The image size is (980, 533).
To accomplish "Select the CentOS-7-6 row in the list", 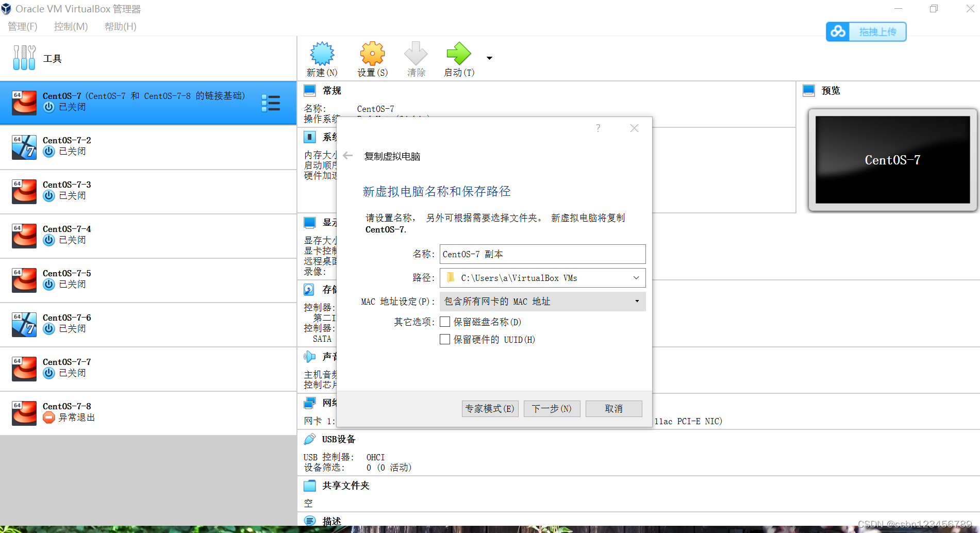I will pyautogui.click(x=148, y=325).
